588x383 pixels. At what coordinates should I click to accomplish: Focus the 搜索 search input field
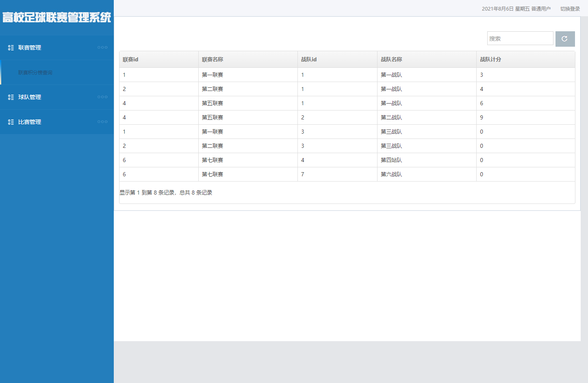click(x=520, y=39)
